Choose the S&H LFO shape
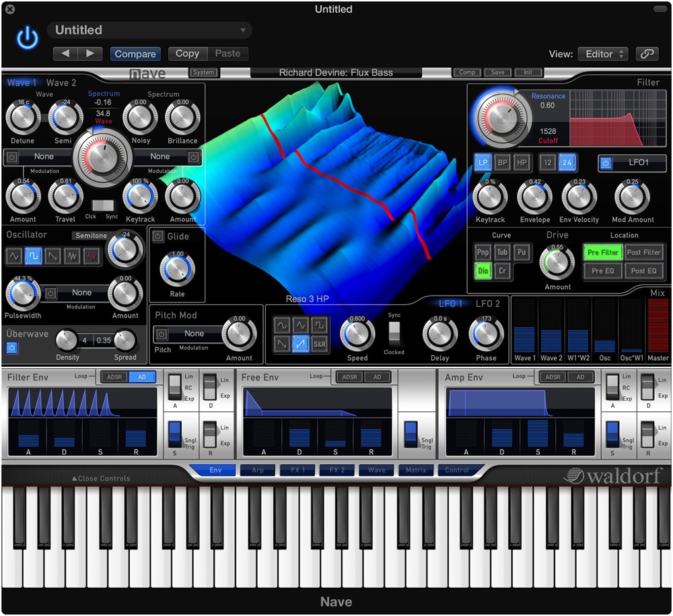Viewport: 673px width, 616px height. pos(320,344)
